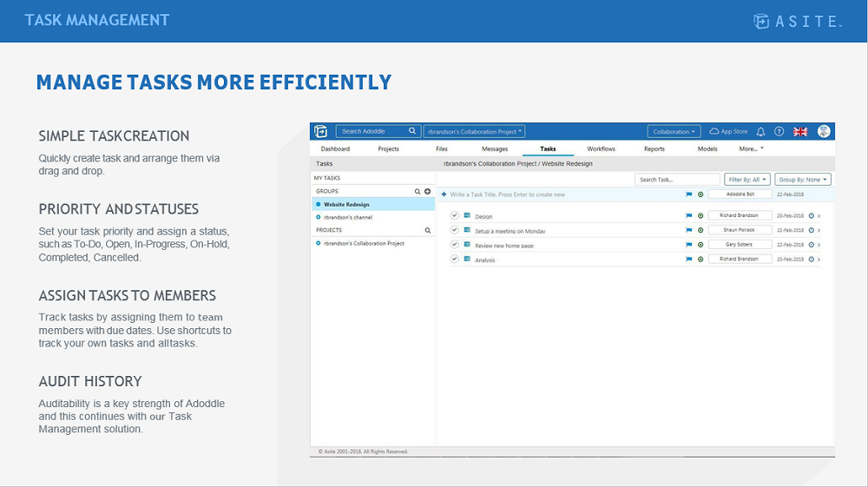Click the MY TASKS shortcut
The height and width of the screenshot is (487, 868).
tap(327, 178)
